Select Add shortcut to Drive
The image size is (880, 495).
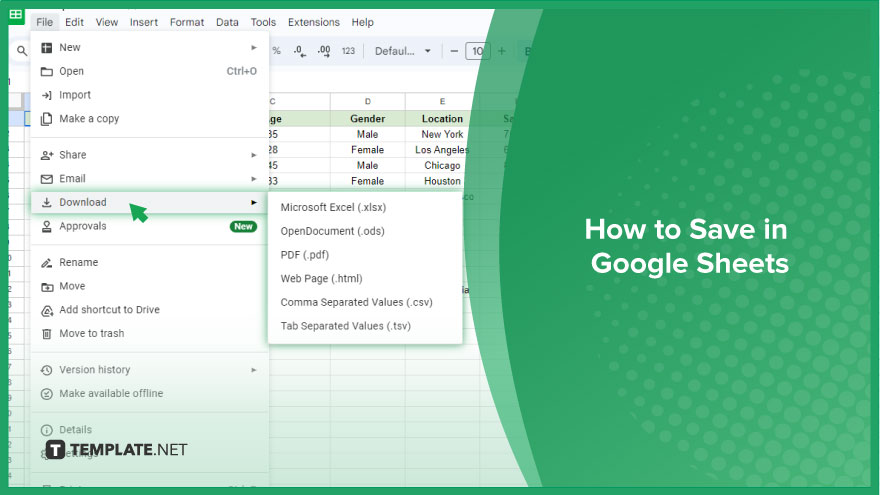point(149,310)
